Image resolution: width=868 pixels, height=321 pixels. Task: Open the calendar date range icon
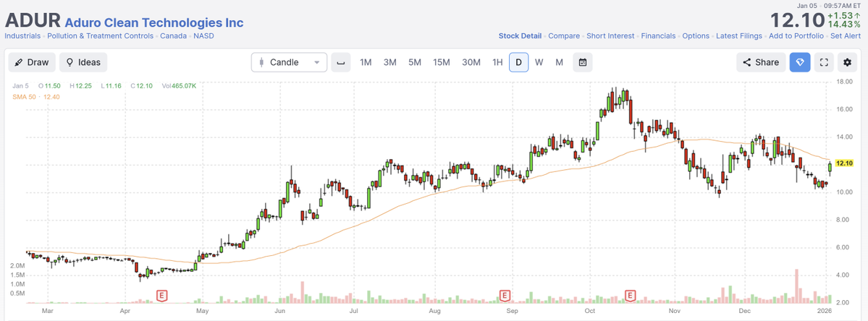click(x=583, y=62)
